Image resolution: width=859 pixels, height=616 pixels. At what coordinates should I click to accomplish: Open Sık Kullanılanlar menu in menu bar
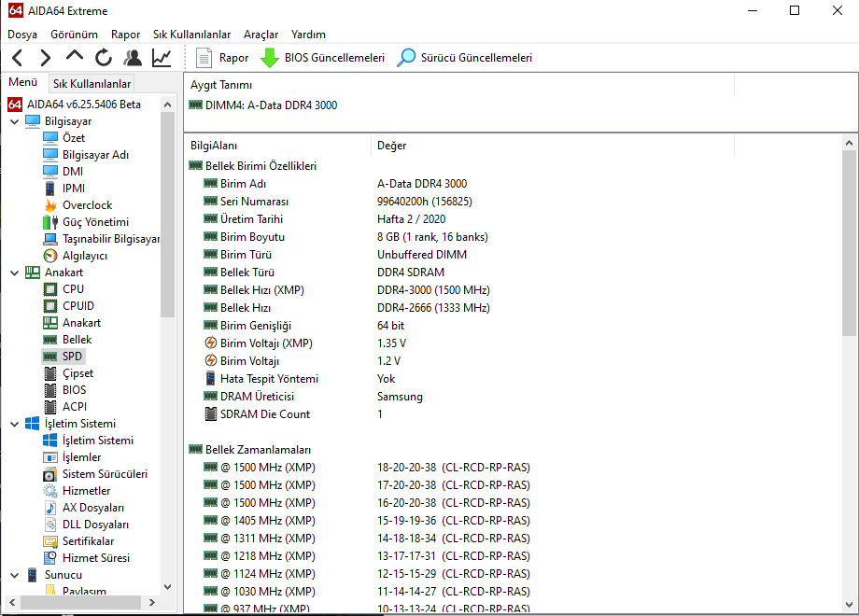191,35
